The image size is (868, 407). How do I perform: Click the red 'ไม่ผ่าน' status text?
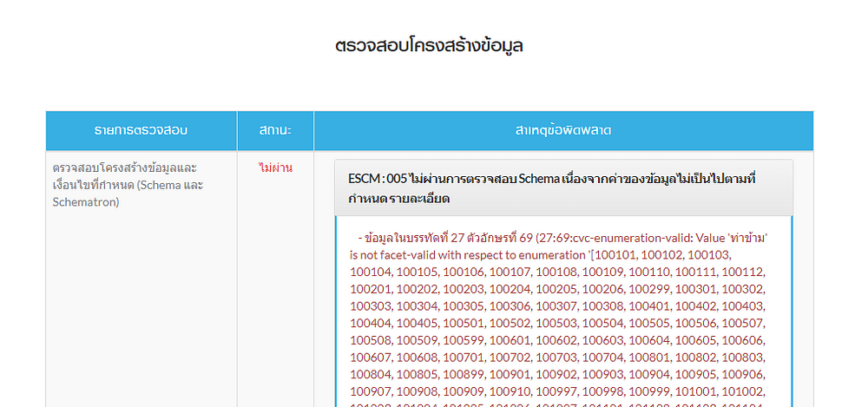coord(274,167)
